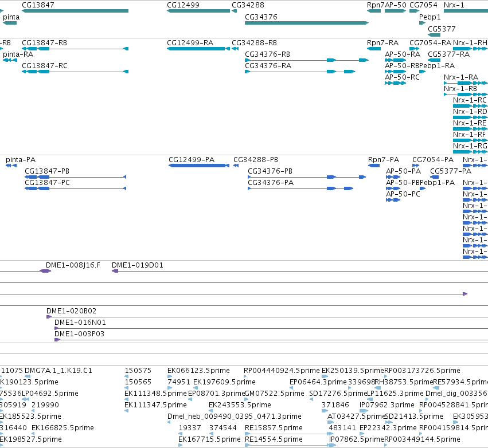
Task: Click the EK167715.5prime EST label
Action: (x=209, y=439)
